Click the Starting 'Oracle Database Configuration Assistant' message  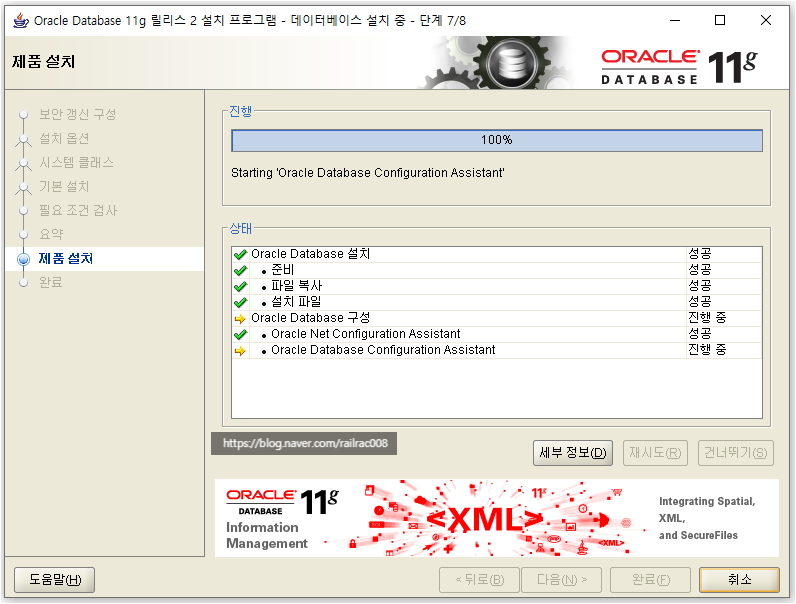click(368, 173)
